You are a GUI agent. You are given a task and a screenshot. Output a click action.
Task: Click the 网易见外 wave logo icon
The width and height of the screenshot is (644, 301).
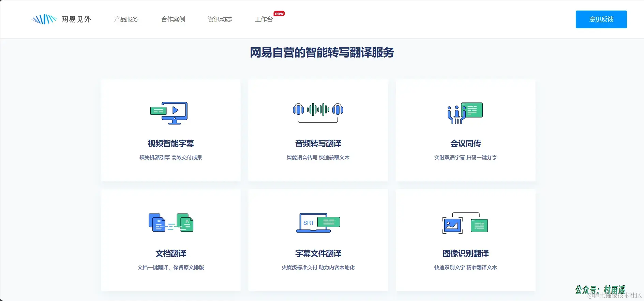pyautogui.click(x=44, y=19)
